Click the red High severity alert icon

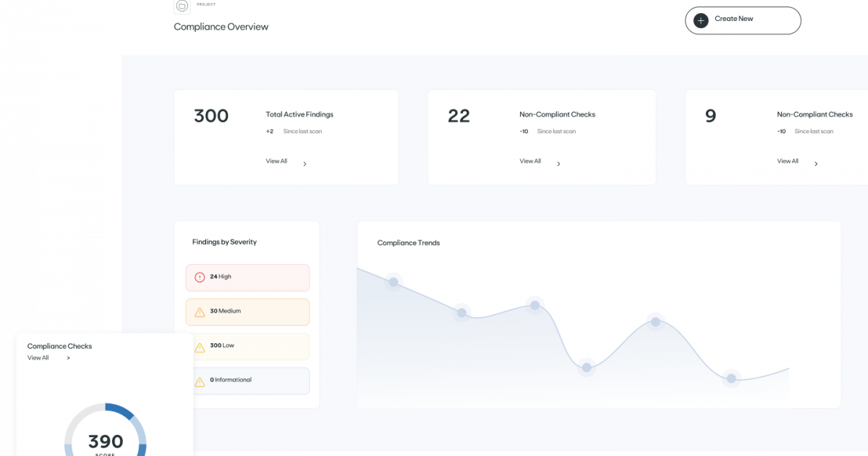[201, 276]
